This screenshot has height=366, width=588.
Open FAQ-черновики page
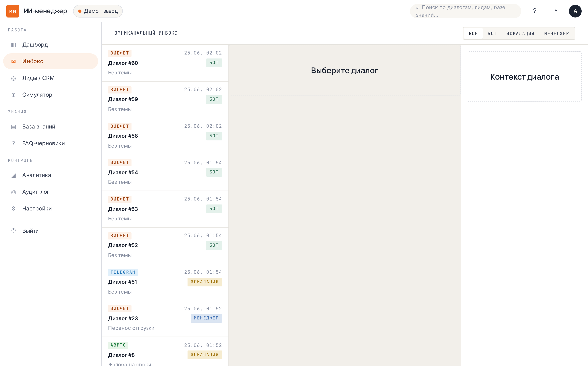click(50, 143)
